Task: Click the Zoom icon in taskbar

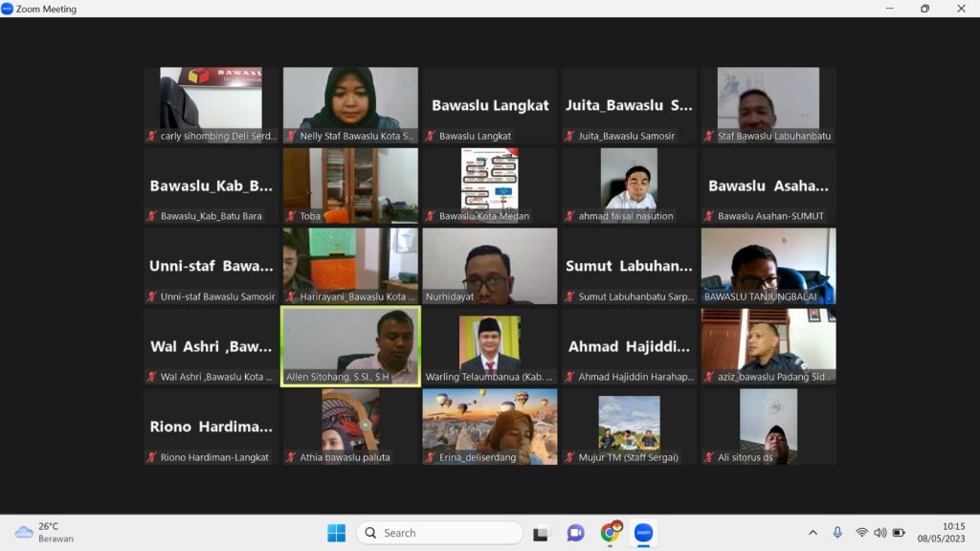Action: tap(643, 533)
